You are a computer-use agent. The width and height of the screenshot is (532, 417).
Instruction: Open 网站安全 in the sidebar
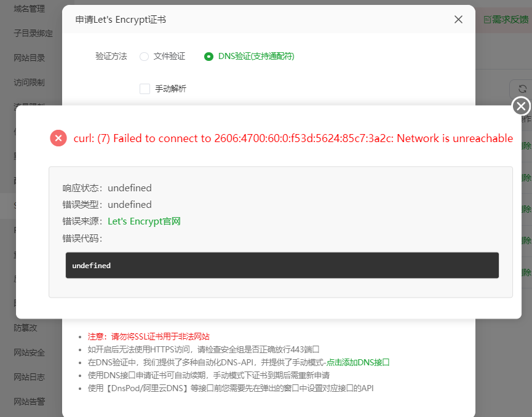29,352
